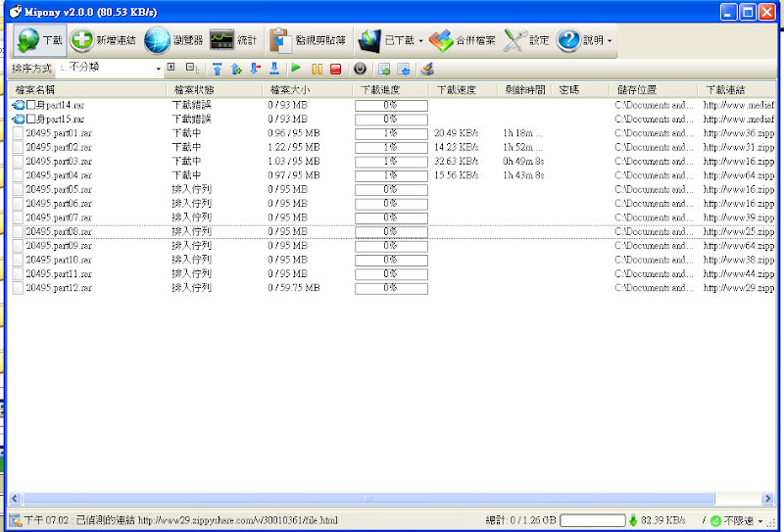Sort by 檔案大小 column header

[308, 89]
